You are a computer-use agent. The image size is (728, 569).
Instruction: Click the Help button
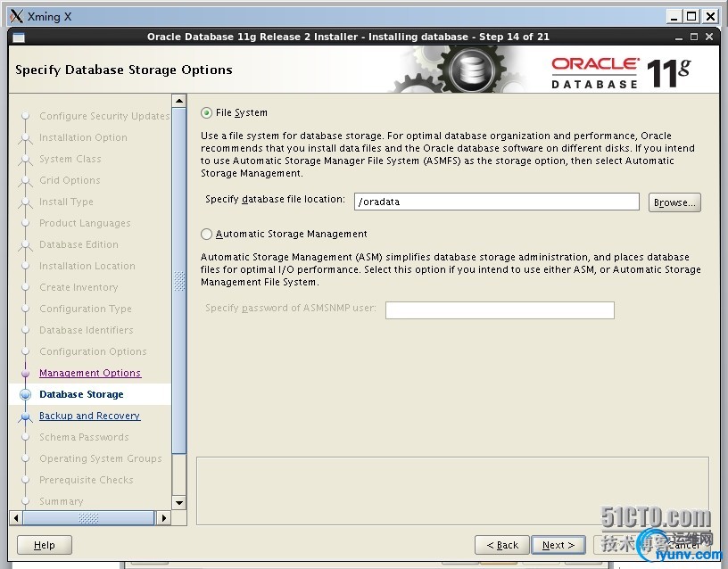tap(45, 545)
